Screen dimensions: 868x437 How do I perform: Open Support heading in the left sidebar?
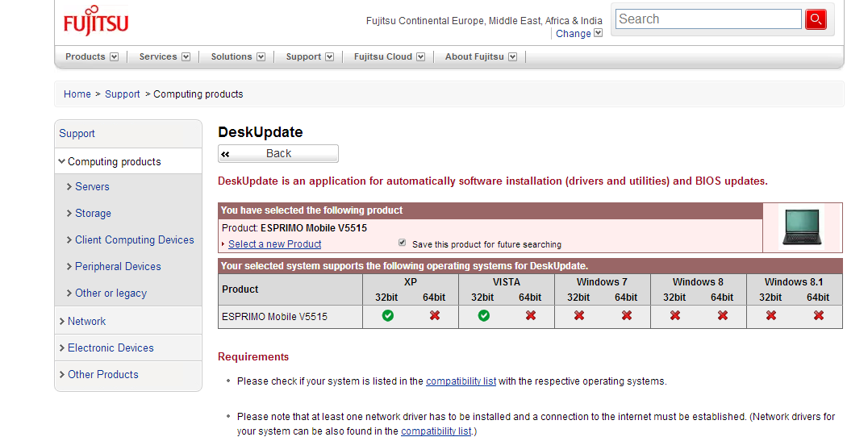click(77, 133)
